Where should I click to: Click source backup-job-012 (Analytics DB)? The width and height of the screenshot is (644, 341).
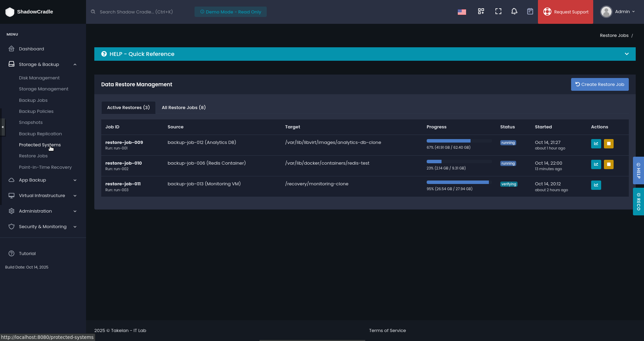tap(202, 142)
